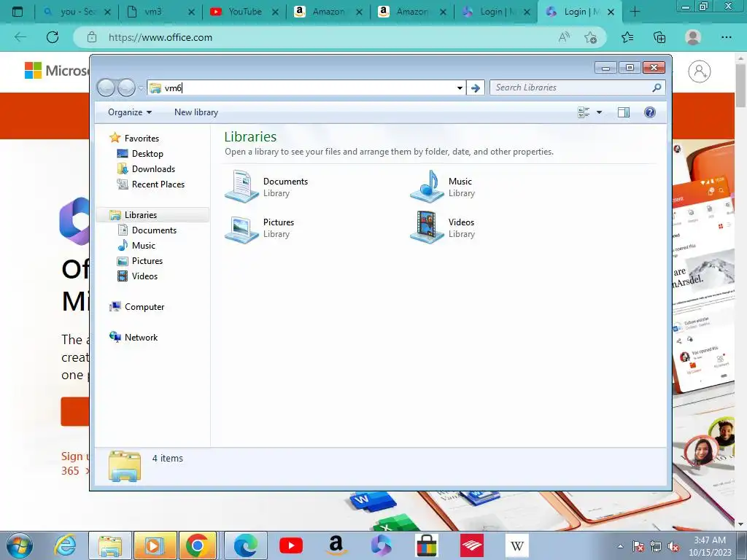Select Recent Places under Favorites

click(158, 184)
